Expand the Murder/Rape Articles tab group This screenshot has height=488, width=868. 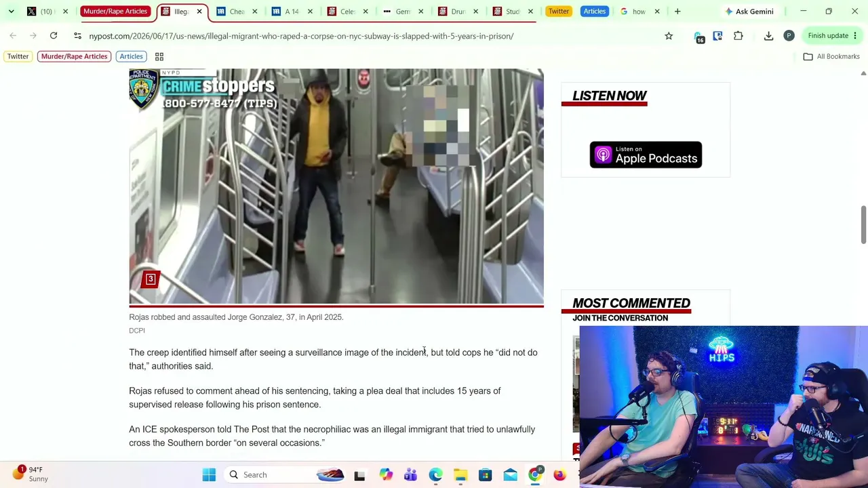tap(115, 12)
